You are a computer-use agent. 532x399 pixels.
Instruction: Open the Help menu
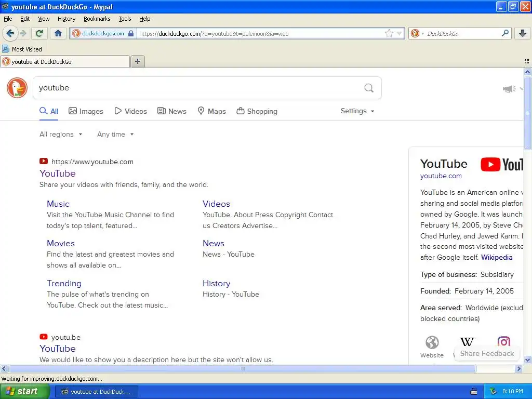pyautogui.click(x=144, y=19)
